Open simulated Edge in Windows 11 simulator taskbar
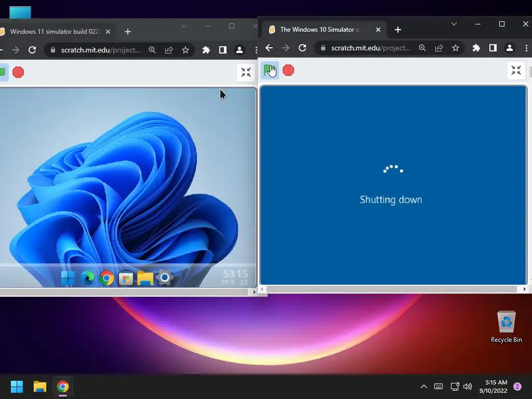 click(87, 278)
